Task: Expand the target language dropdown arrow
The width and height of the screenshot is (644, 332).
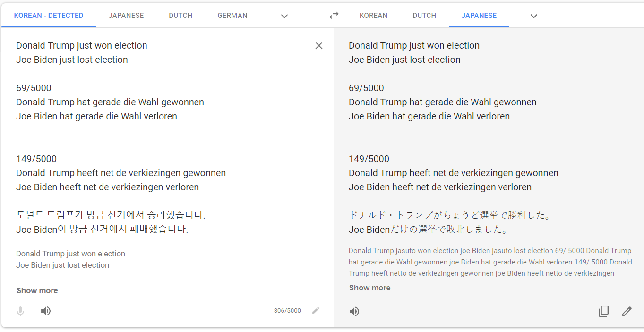Action: (x=534, y=16)
